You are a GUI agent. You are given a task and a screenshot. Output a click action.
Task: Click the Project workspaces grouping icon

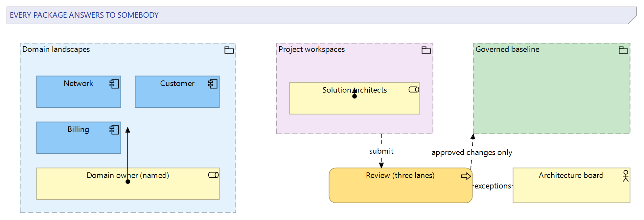pos(426,50)
